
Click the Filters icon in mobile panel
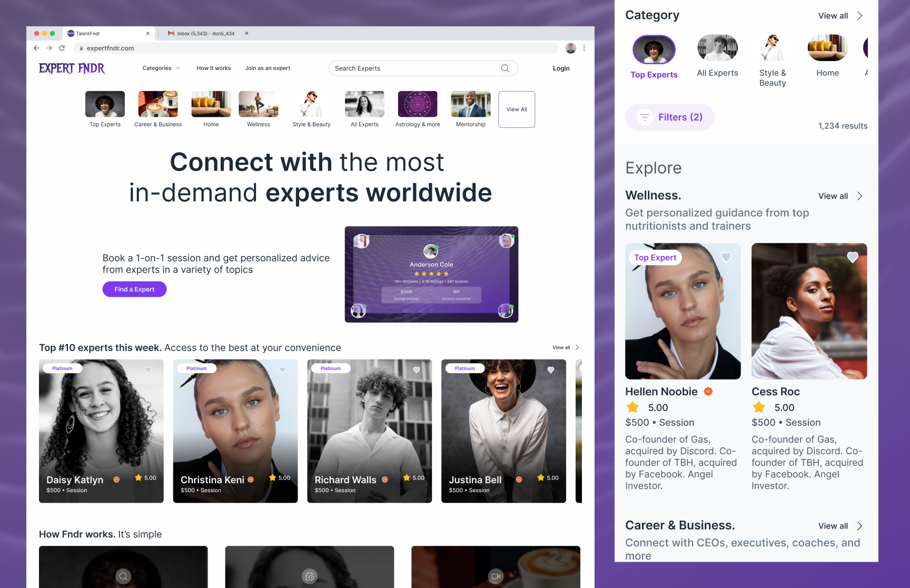(x=645, y=117)
